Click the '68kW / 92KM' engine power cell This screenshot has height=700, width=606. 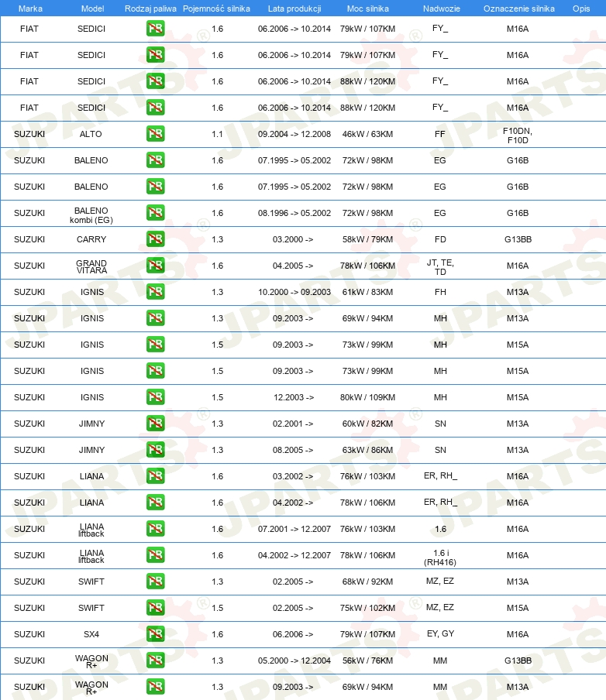367,582
